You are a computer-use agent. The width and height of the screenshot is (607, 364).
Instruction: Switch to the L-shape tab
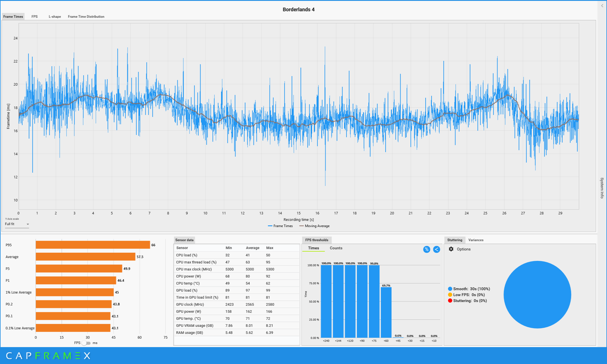pos(55,17)
